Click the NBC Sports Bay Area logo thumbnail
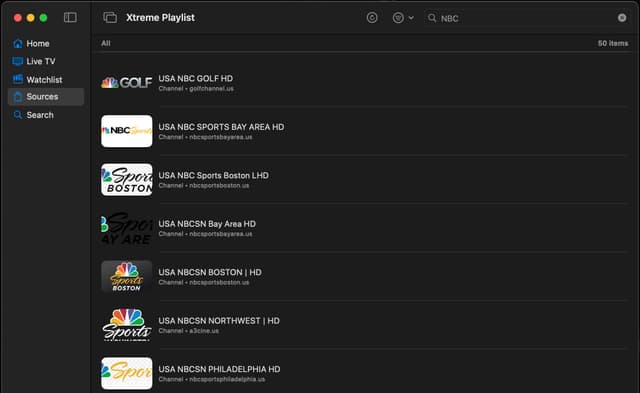The image size is (640, 393). [x=127, y=131]
